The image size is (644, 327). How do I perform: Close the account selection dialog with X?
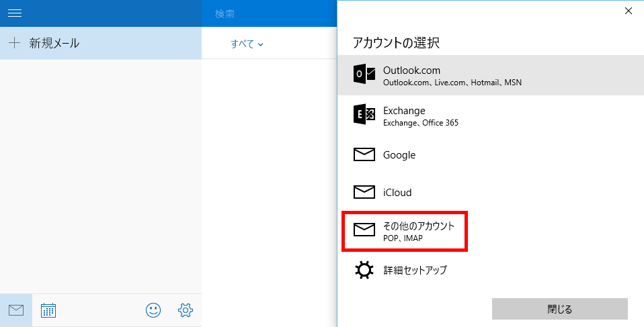(x=629, y=11)
